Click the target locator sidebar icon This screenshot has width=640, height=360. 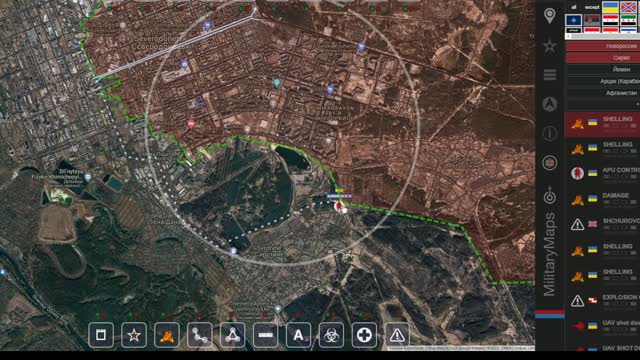pos(550,195)
